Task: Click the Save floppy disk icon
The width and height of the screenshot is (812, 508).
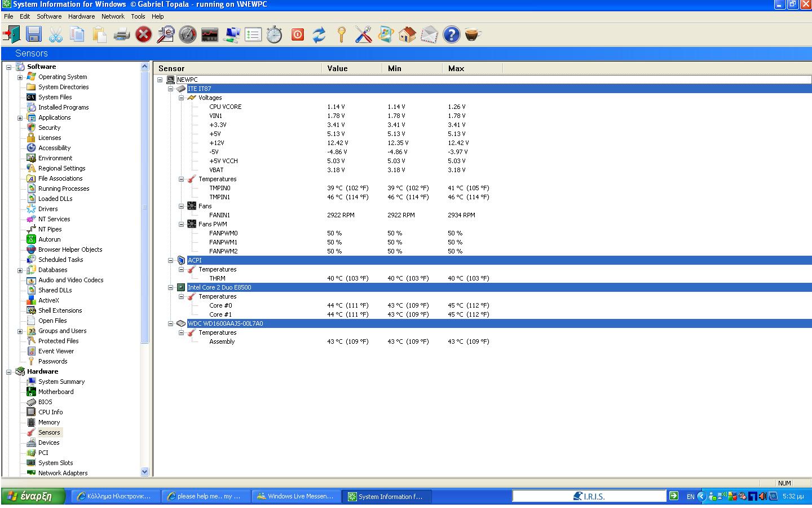Action: pyautogui.click(x=34, y=35)
